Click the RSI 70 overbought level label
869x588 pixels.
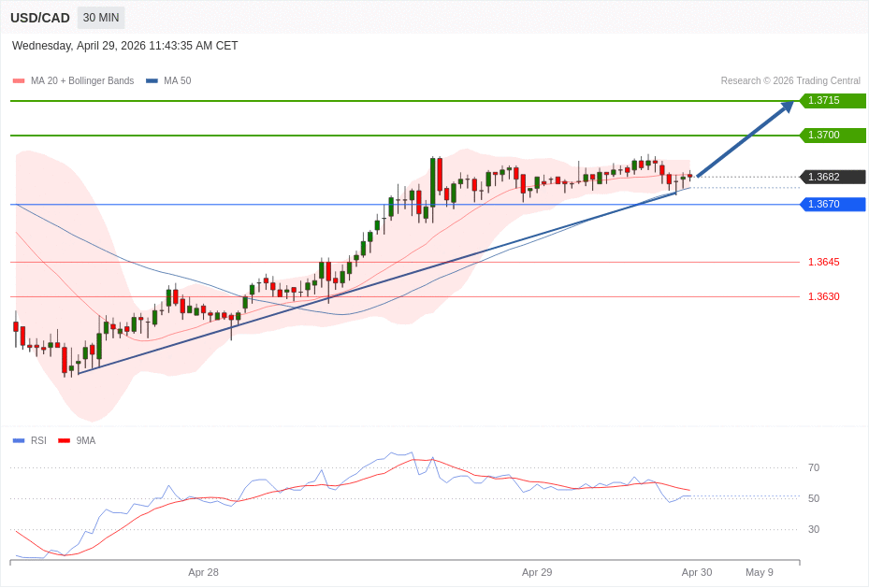[x=813, y=468]
